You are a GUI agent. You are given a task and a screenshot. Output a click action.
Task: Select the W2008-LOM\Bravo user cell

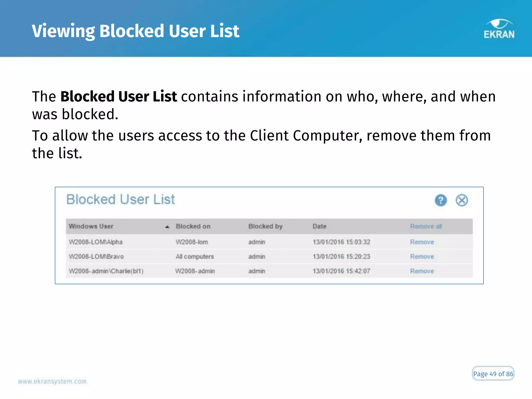96,256
